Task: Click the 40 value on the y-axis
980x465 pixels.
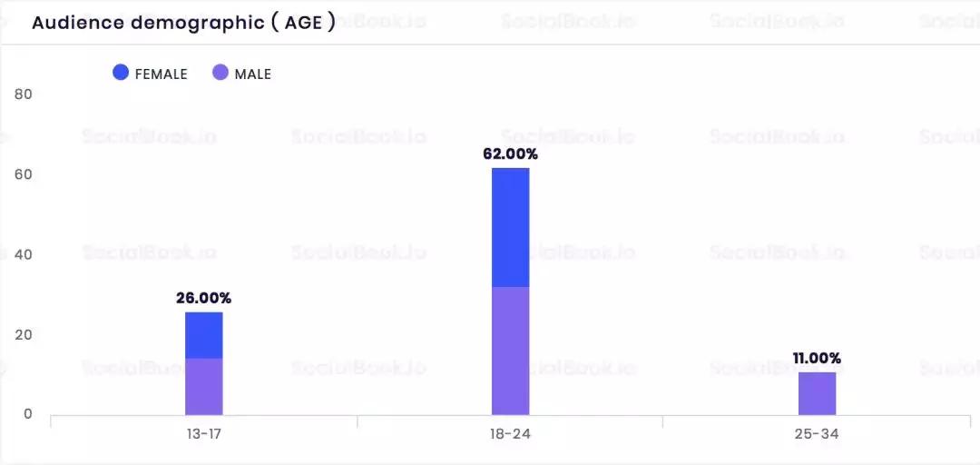Action: click(x=24, y=254)
